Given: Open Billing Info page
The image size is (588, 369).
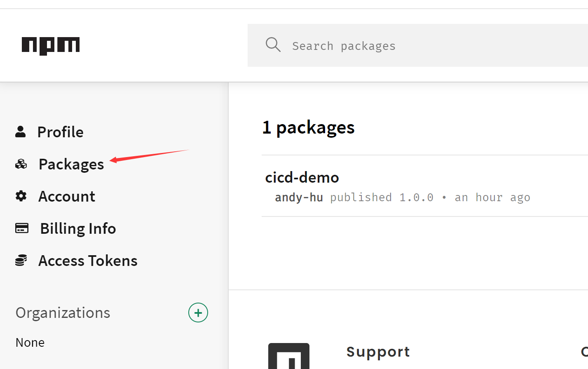Looking at the screenshot, I should click(78, 228).
